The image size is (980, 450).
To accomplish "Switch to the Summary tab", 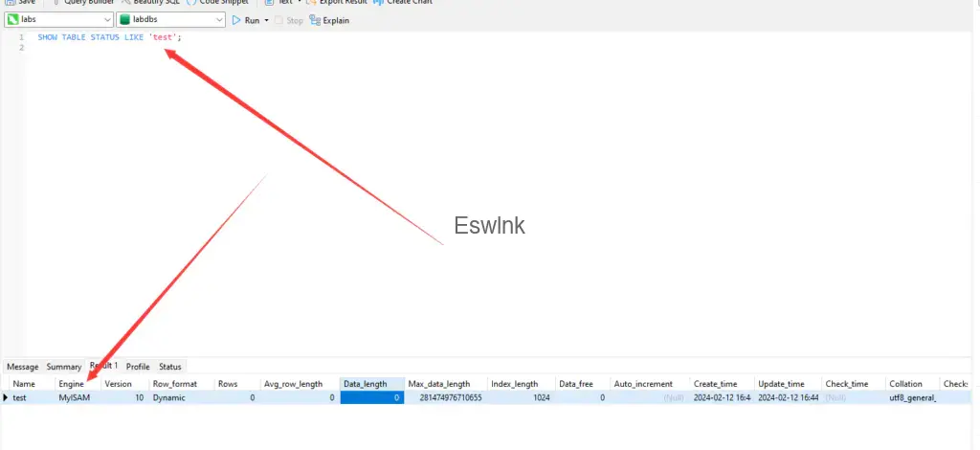I will click(x=64, y=367).
